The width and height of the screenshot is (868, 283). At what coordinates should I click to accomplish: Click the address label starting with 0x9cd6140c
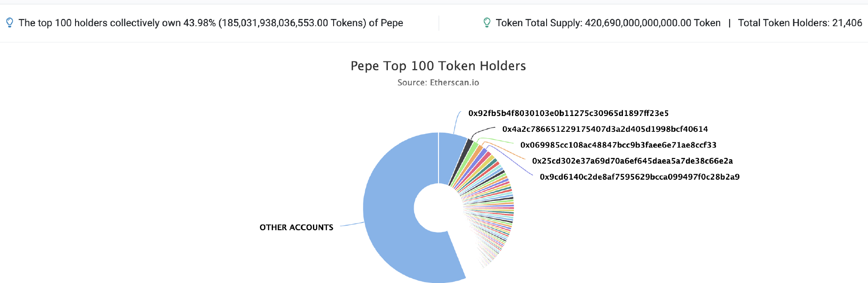point(639,177)
